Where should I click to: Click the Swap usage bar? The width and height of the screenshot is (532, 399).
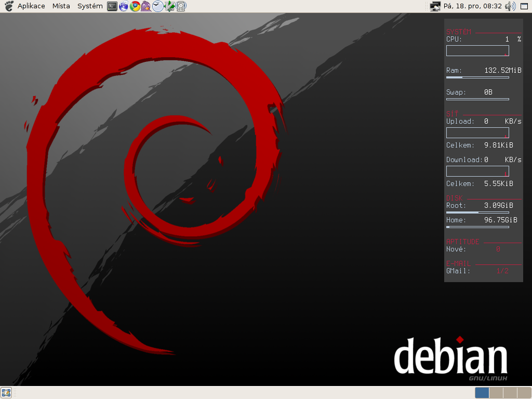pyautogui.click(x=477, y=99)
